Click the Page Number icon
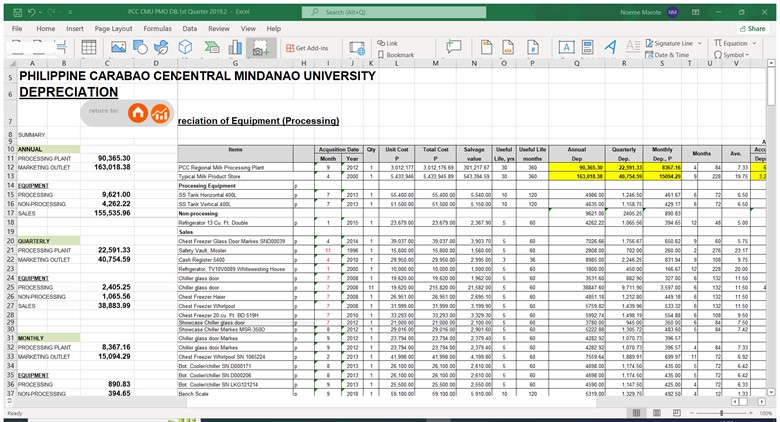 tap(533, 47)
